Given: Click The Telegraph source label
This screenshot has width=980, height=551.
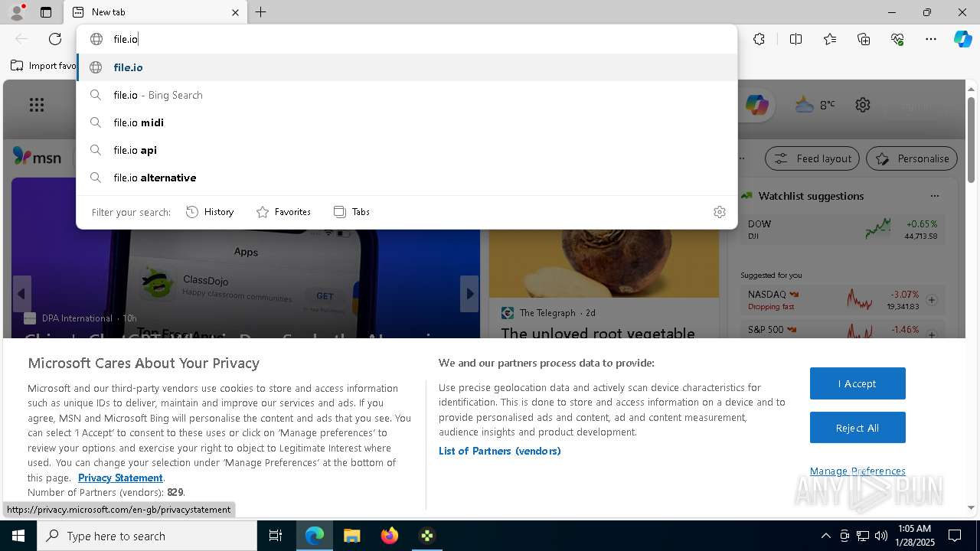Looking at the screenshot, I should [547, 312].
